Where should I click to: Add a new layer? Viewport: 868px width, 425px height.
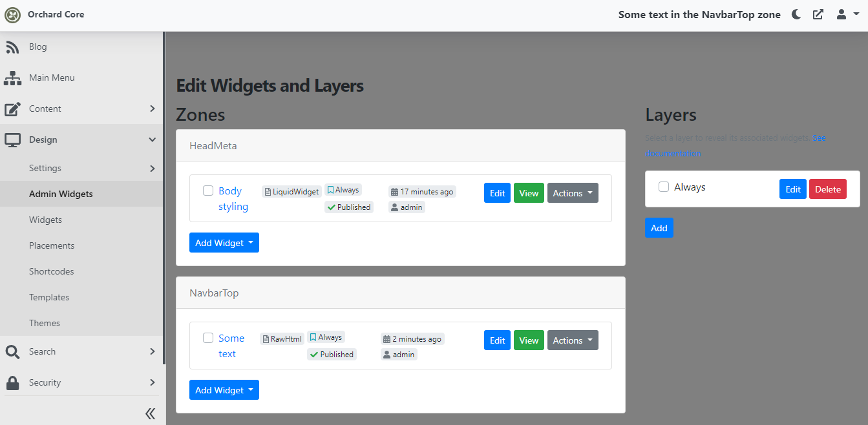tap(659, 228)
